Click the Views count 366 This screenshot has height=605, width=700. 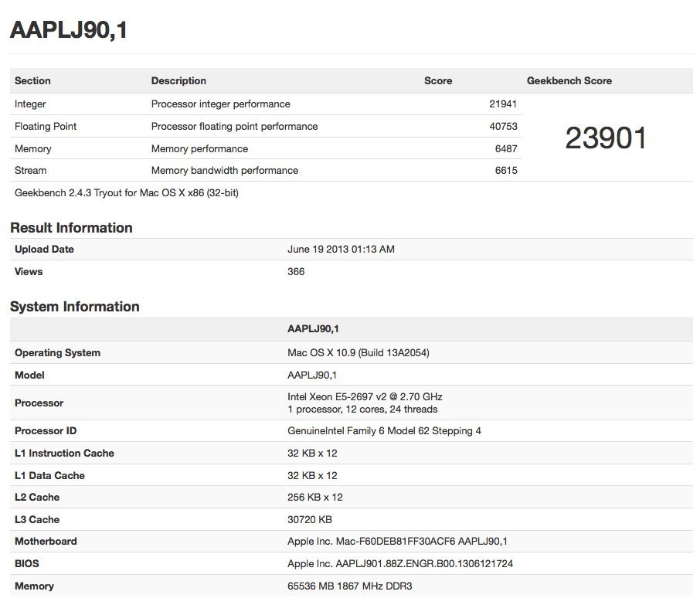click(x=296, y=272)
